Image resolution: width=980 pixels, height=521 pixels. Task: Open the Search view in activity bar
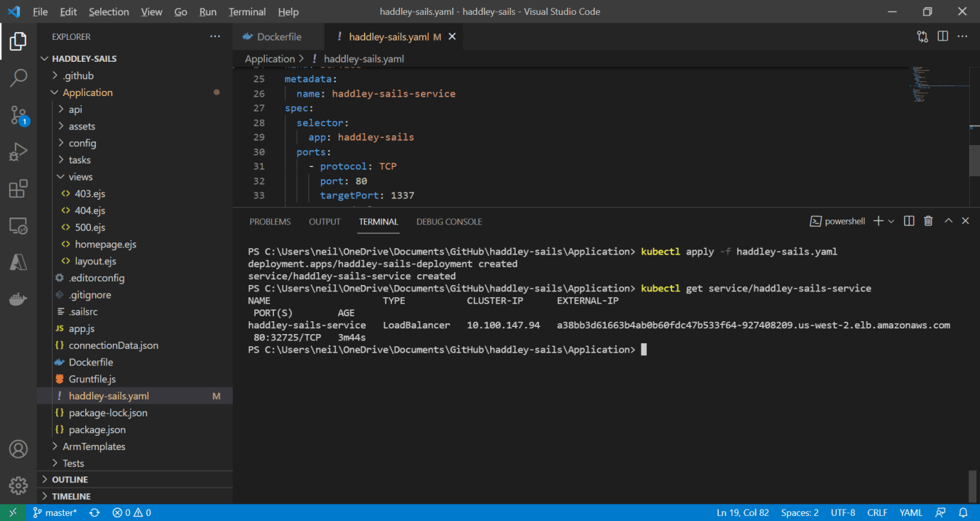click(x=18, y=77)
